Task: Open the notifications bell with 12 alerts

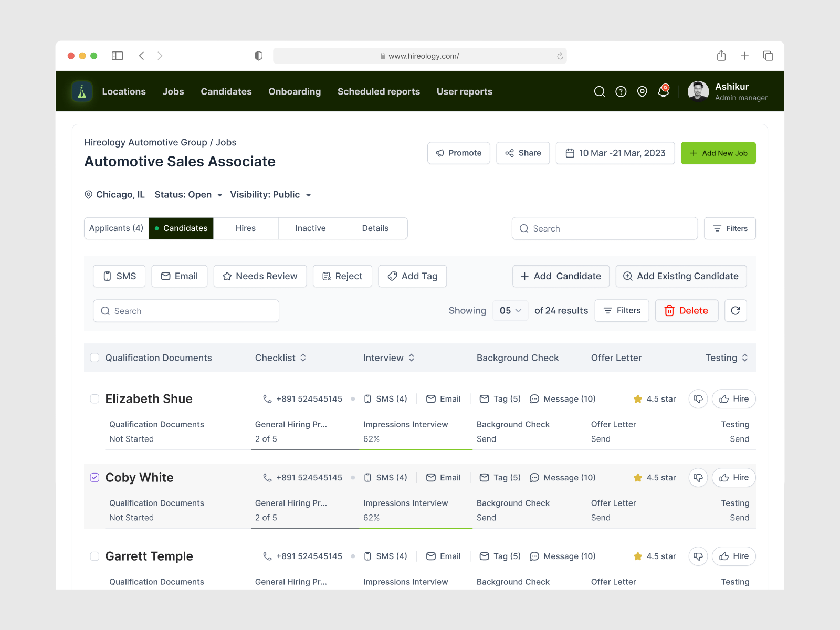Action: [663, 91]
